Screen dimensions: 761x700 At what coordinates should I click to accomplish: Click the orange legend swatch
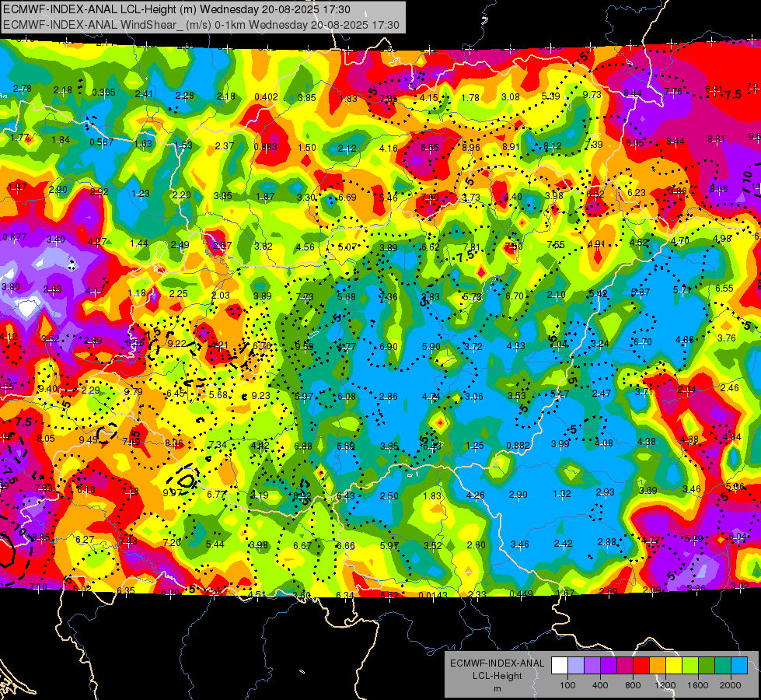(658, 665)
